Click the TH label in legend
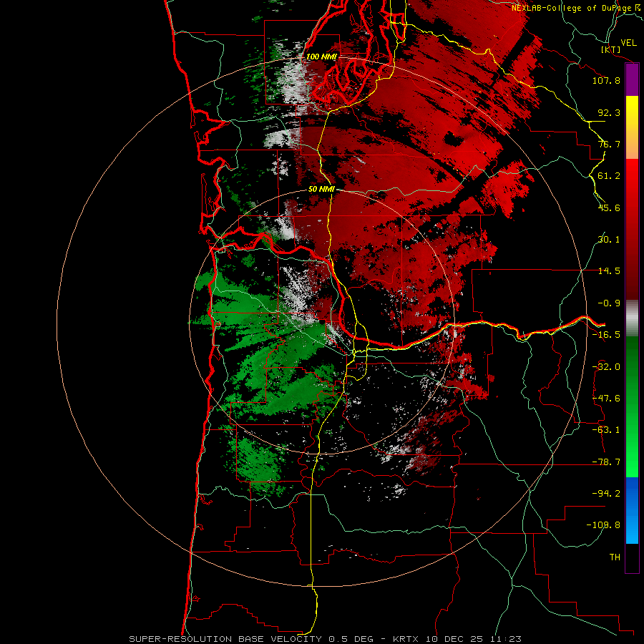This screenshot has height=644, width=644. pyautogui.click(x=615, y=557)
